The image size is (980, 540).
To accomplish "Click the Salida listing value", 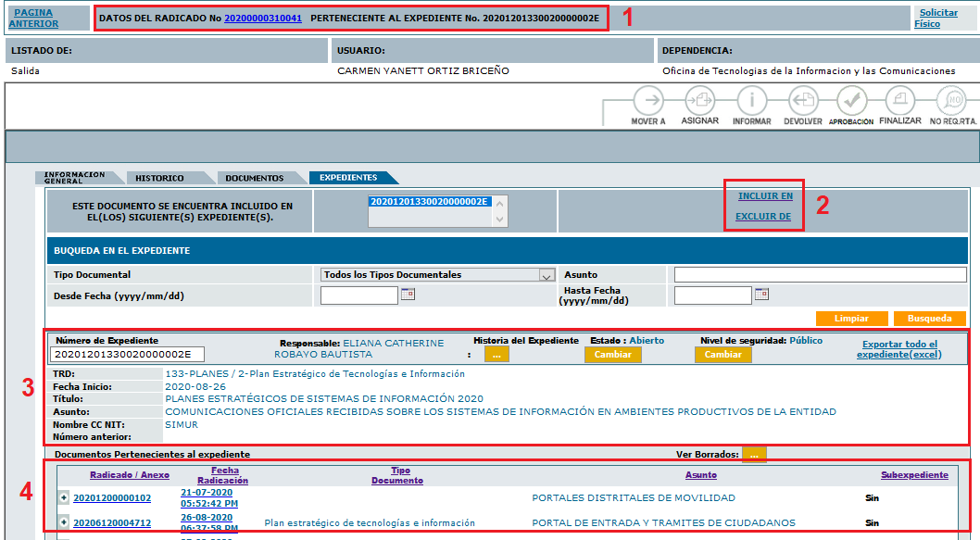I will pos(25,71).
